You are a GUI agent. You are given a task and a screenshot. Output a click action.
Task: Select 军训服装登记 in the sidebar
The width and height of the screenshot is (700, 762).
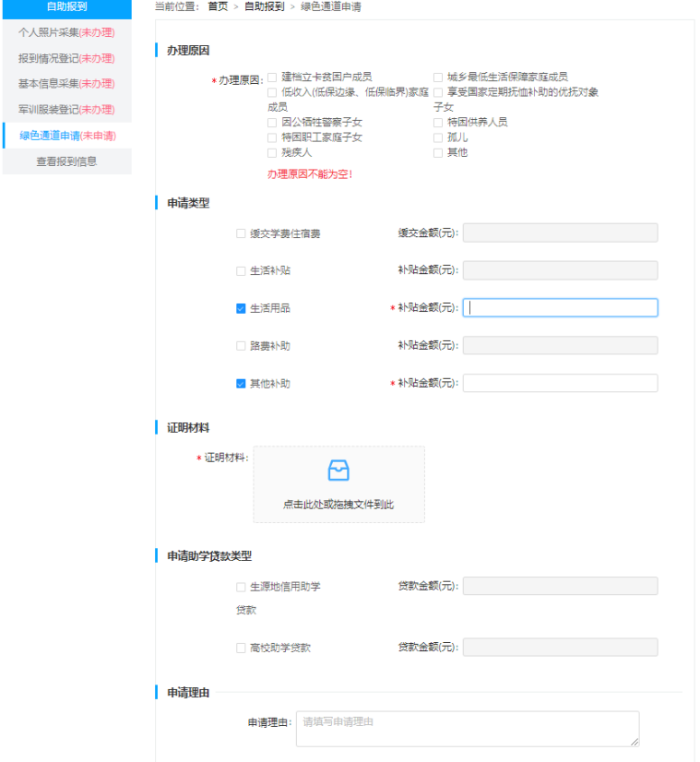coord(65,110)
